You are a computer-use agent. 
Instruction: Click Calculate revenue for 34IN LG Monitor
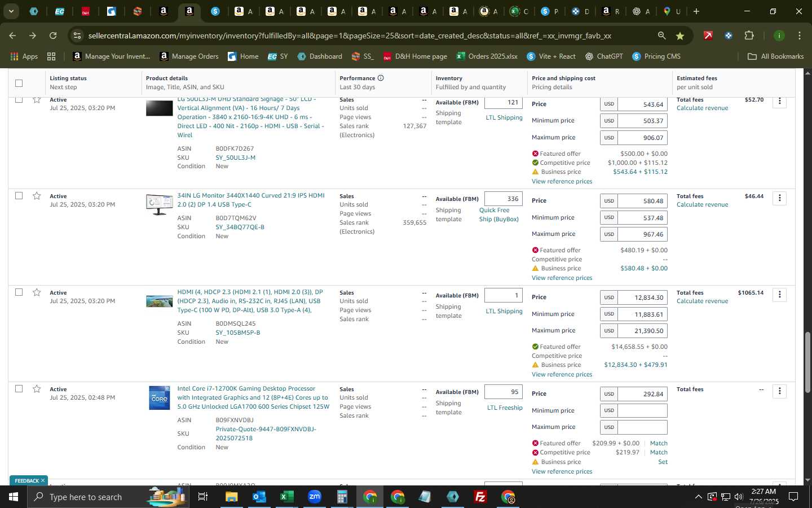(702, 205)
